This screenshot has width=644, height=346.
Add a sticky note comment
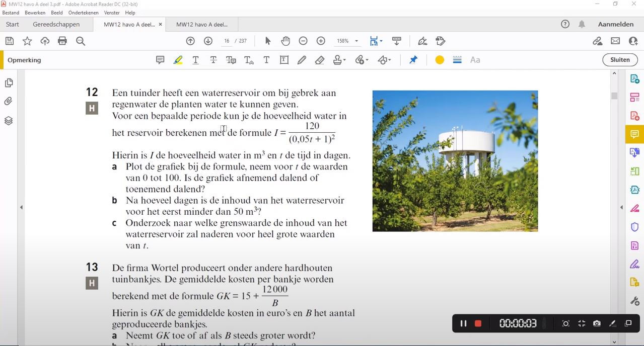160,60
